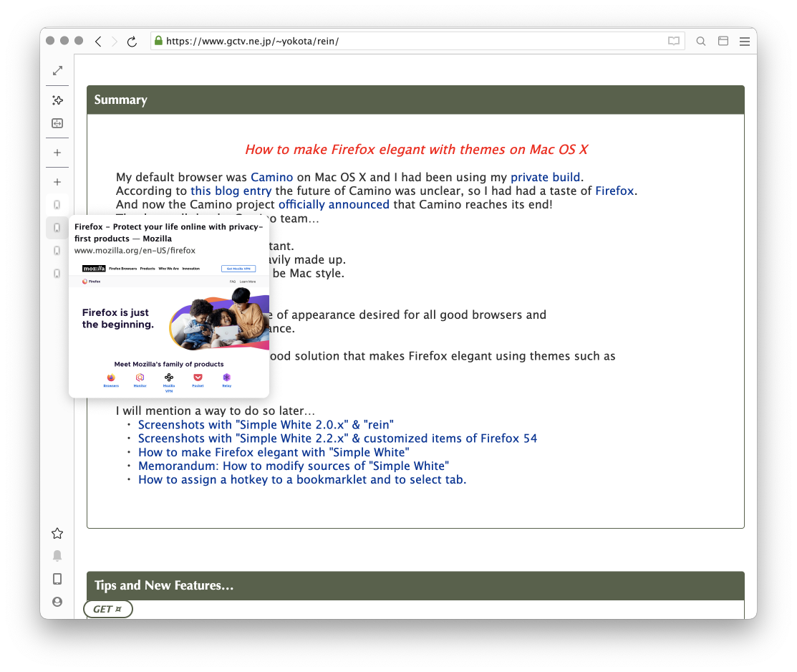The image size is (797, 672).
Task: Click the address bar URL field
Action: click(x=408, y=42)
